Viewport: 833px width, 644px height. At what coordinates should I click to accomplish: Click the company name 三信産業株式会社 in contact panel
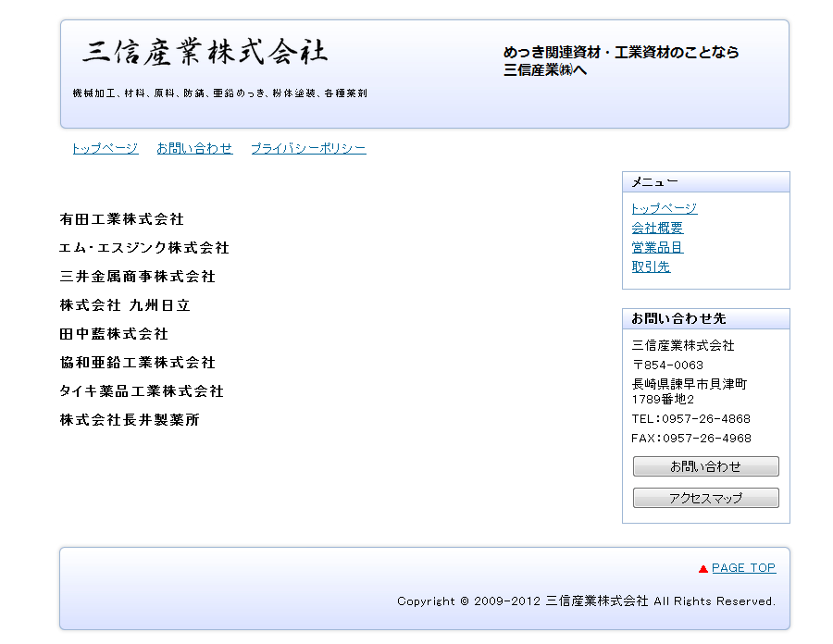(683, 346)
